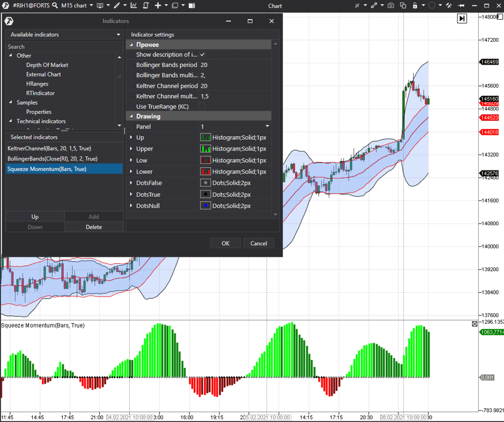This screenshot has height=422, width=504.
Task: Click the #RIH1@FORTS instrument label
Action: tap(31, 5)
